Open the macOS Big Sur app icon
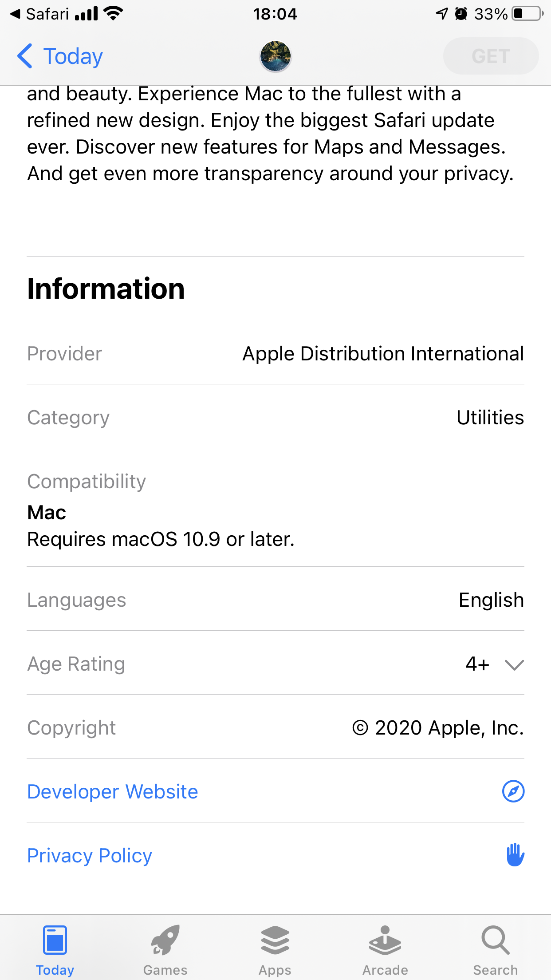 (275, 56)
